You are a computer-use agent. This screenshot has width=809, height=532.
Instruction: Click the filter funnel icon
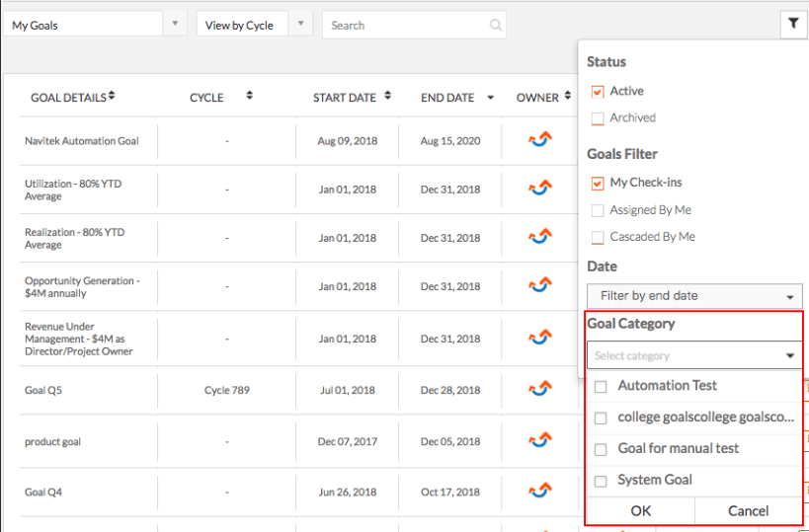coord(792,24)
